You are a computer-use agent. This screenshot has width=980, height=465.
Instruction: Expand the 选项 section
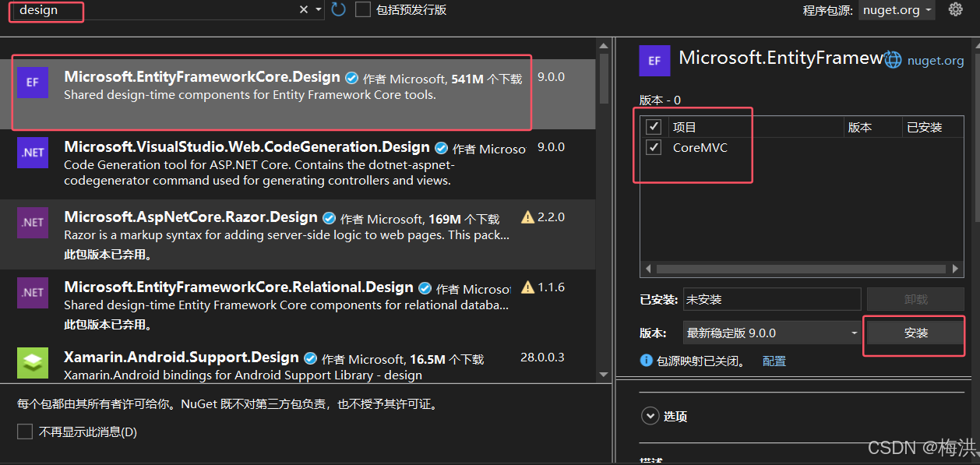coord(650,416)
